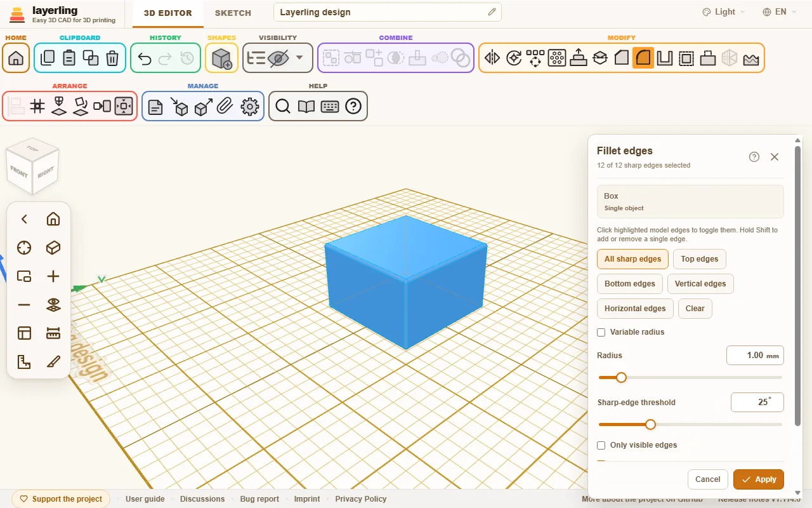812x508 pixels.
Task: Enable the Variable radius checkbox
Action: tap(601, 332)
